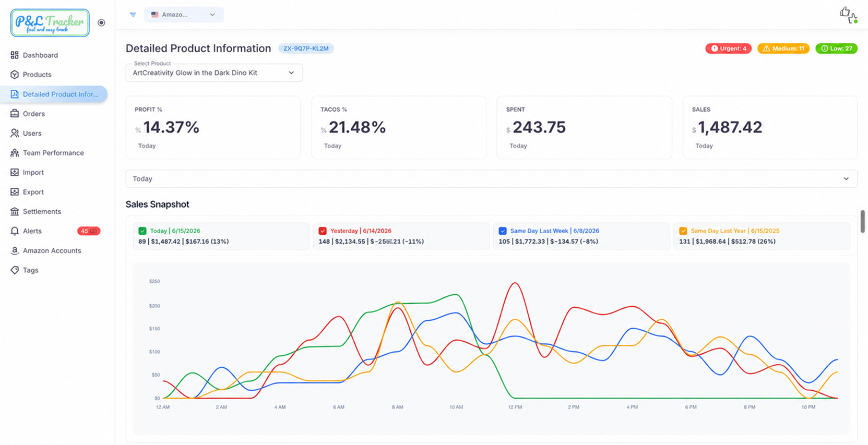Click the P&L Tracker logo
868x445 pixels.
click(50, 22)
